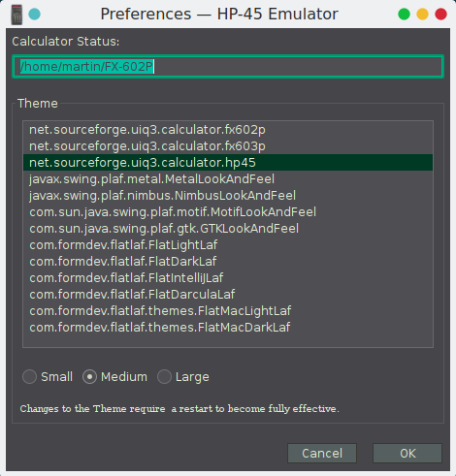
Task: Close the dialog with the red circle
Action: click(440, 15)
